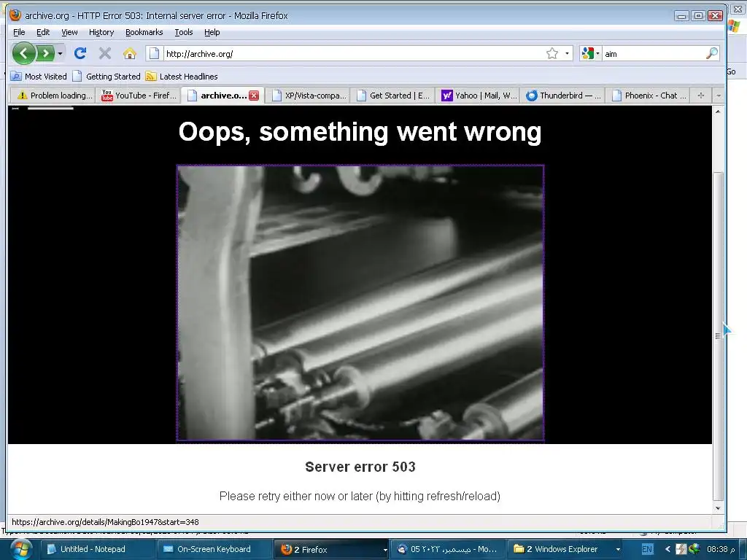Click the vertical scrollbar thumb
Image resolution: width=747 pixels, height=560 pixels.
coord(718,335)
